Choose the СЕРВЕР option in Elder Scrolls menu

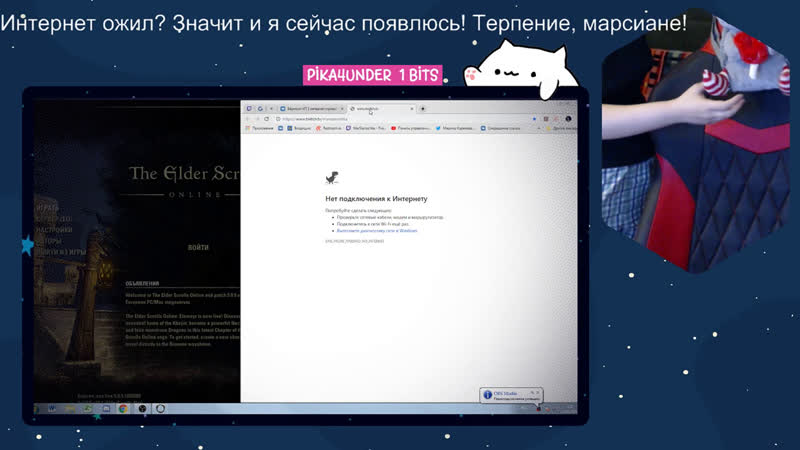coord(54,218)
